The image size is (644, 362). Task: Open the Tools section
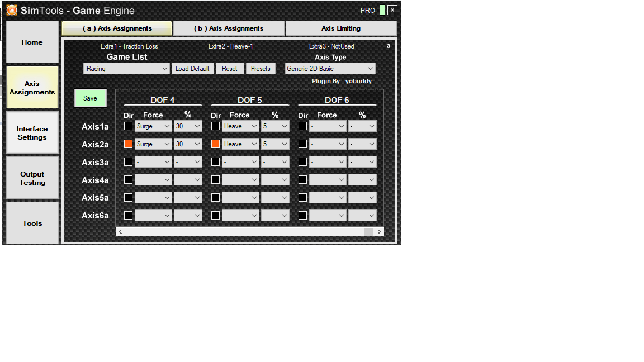click(32, 223)
